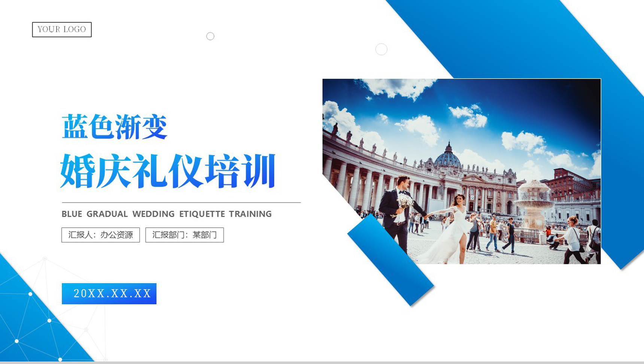
Task: Select the "蓝色渐变" title text
Action: pyautogui.click(x=114, y=127)
